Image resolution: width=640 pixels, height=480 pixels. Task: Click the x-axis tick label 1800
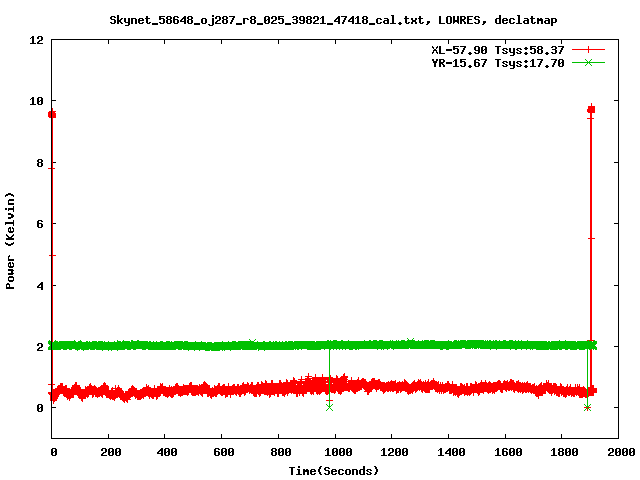[564, 452]
